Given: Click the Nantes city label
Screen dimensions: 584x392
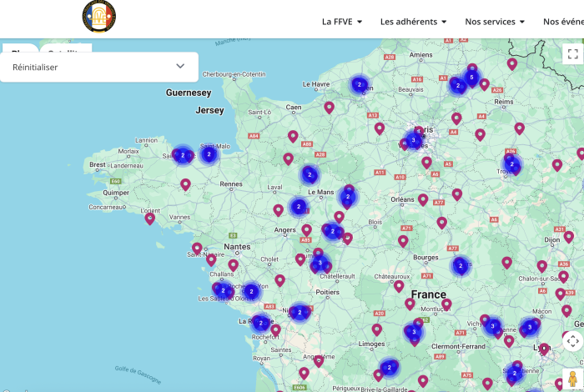Looking at the screenshot, I should coord(237,246).
